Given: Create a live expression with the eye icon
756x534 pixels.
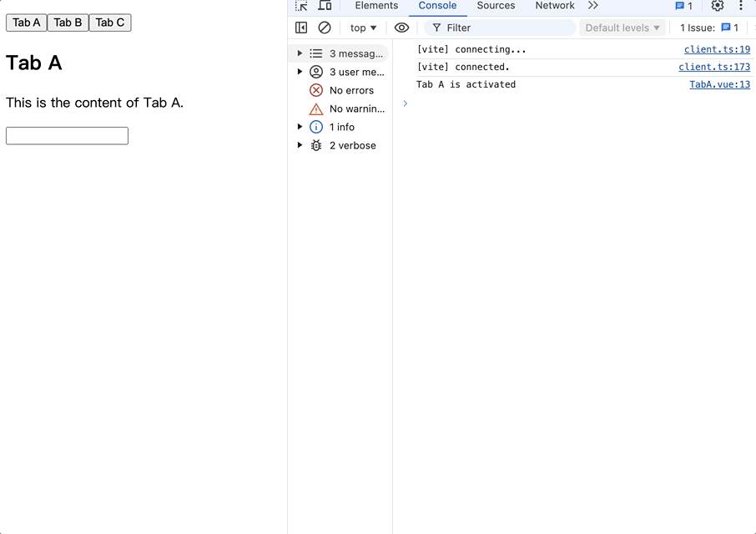Looking at the screenshot, I should tap(401, 28).
